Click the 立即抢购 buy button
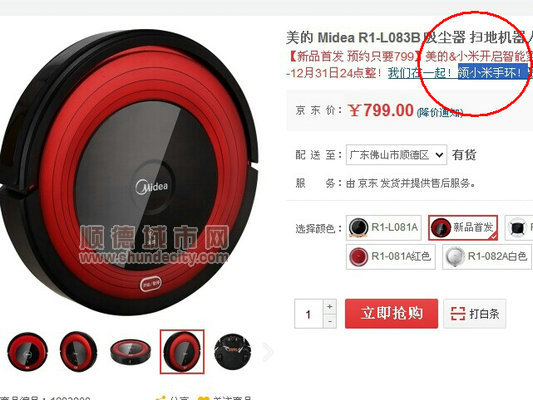Viewport: 533px width, 400px height. (x=391, y=314)
